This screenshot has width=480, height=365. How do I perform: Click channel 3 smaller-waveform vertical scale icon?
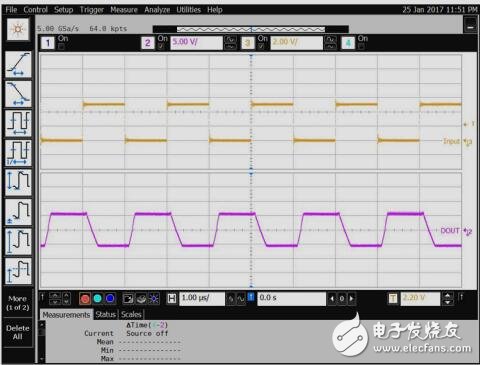(x=330, y=47)
